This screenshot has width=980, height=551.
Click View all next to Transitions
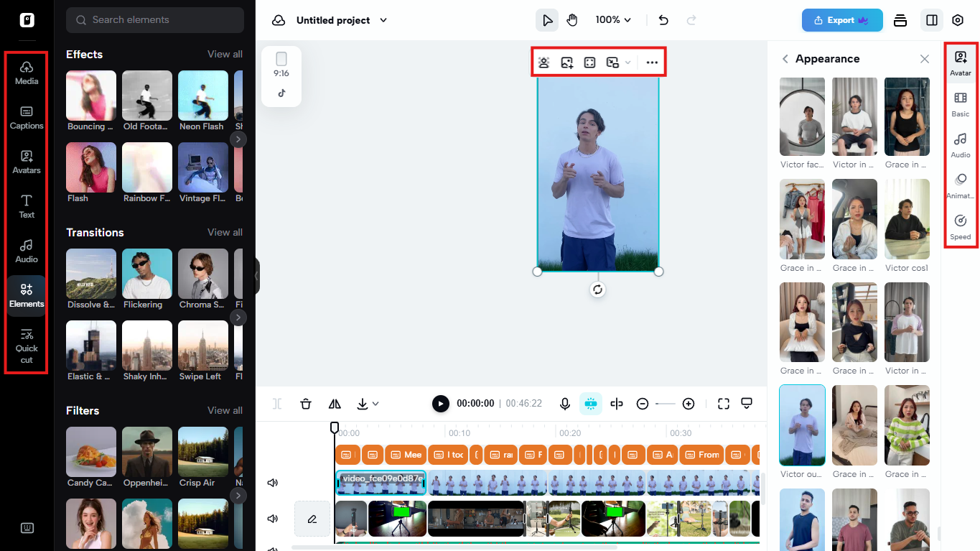[225, 232]
